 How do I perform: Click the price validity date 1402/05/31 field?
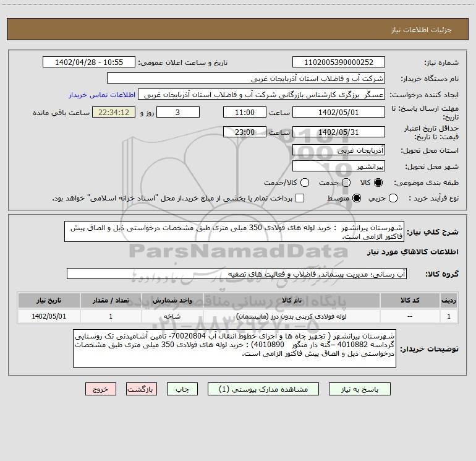(x=339, y=132)
